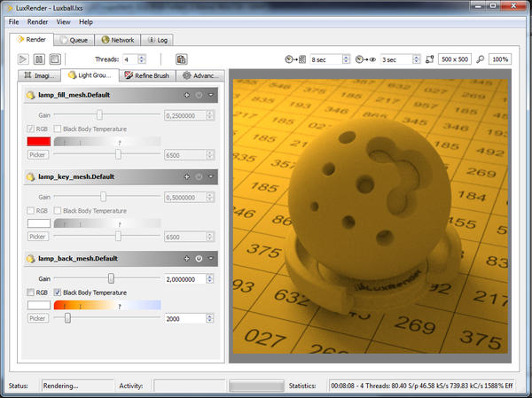Click lamp_key_mesh solo crosshair icon
This screenshot has height=398, width=532.
(186, 176)
